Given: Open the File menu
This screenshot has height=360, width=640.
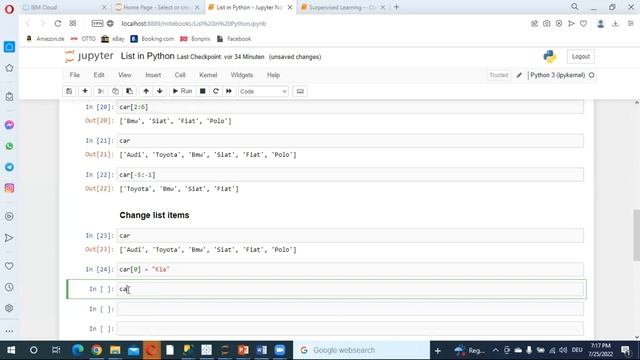Looking at the screenshot, I should [x=75, y=75].
